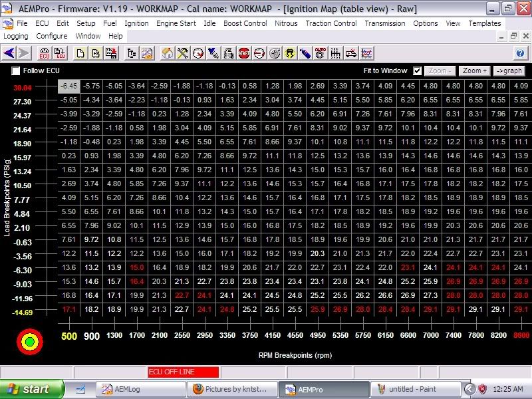Select the 2.10 load breakpoint

23,227
